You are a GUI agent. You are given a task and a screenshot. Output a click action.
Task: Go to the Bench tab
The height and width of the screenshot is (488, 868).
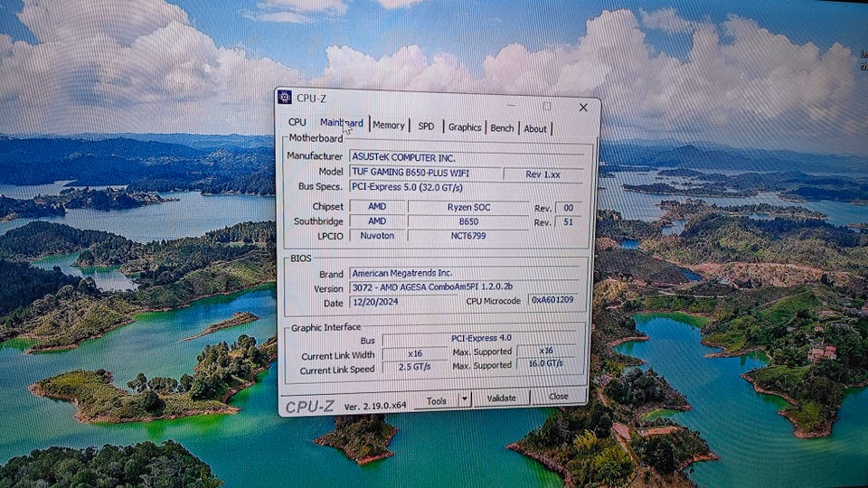click(x=502, y=127)
